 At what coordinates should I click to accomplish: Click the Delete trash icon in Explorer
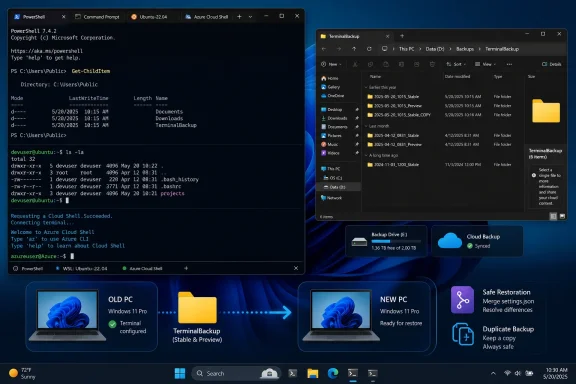coord(432,64)
